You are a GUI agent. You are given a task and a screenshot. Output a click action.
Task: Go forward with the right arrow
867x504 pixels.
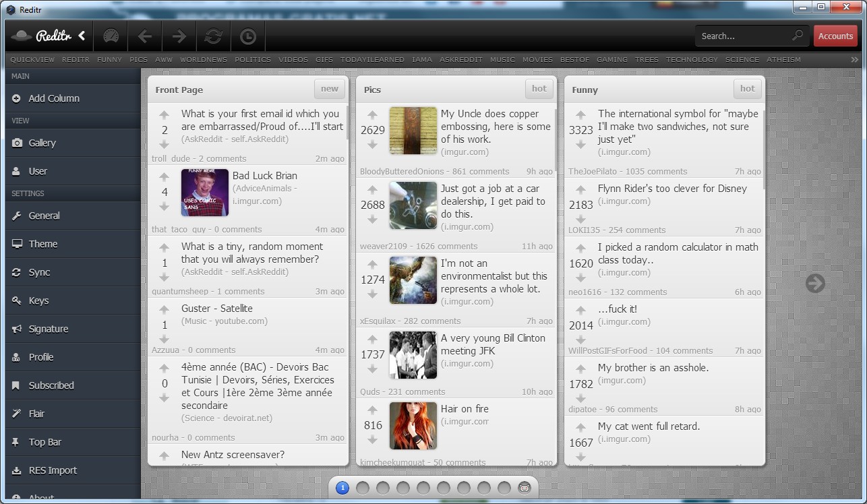[179, 36]
